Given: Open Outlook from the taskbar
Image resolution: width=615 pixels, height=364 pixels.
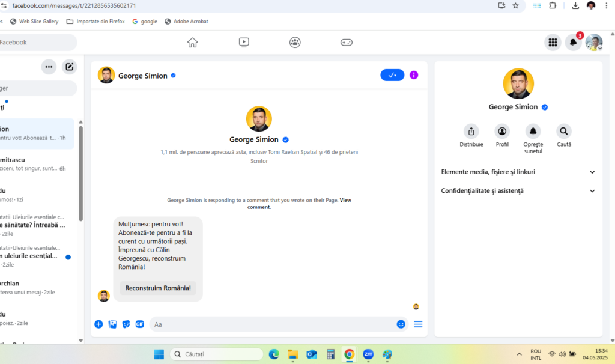Looking at the screenshot, I should pyautogui.click(x=312, y=354).
